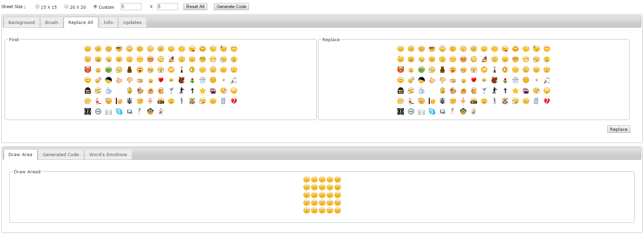This screenshot has width=644, height=241.
Task: Click the Reset All button
Action: pyautogui.click(x=195, y=6)
